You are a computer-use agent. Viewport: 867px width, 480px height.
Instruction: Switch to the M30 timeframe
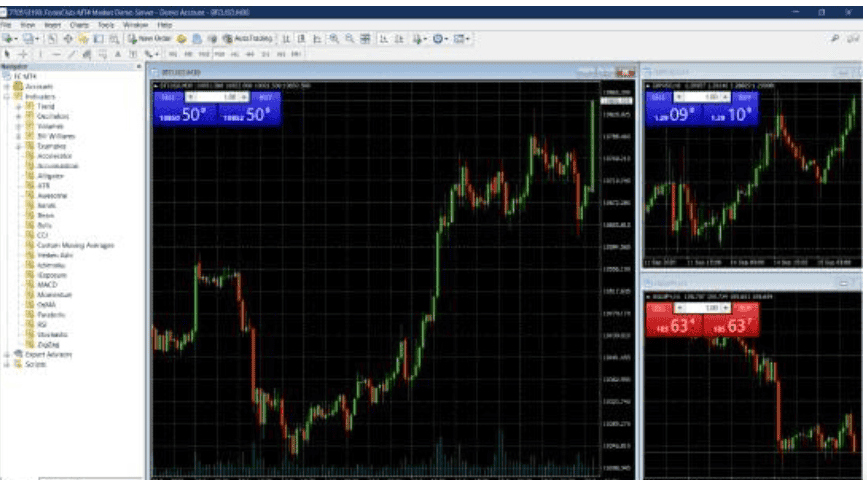click(220, 54)
